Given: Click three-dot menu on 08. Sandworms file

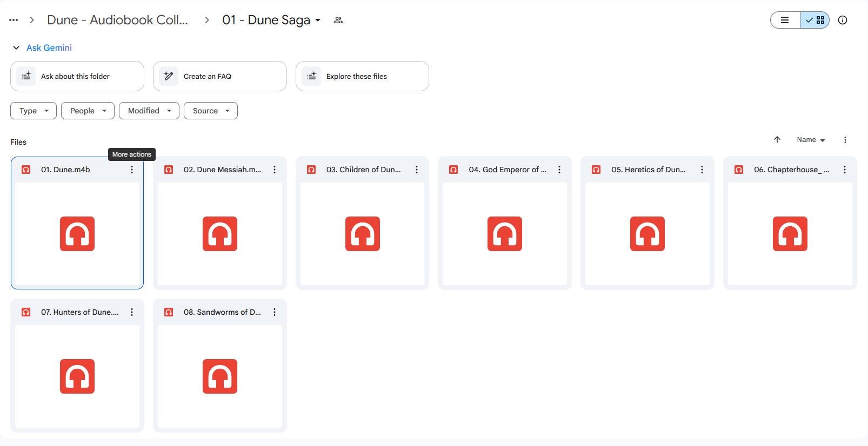Looking at the screenshot, I should pos(275,312).
